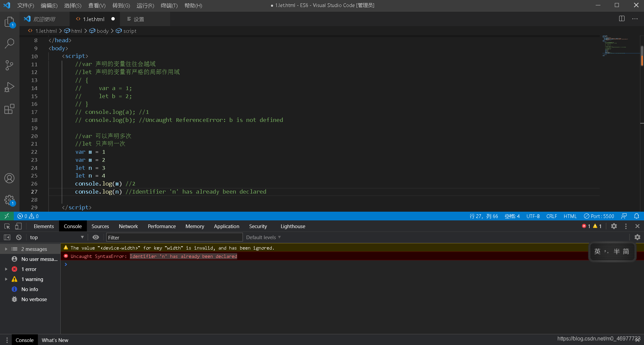Close the DevTools panel

(637, 226)
